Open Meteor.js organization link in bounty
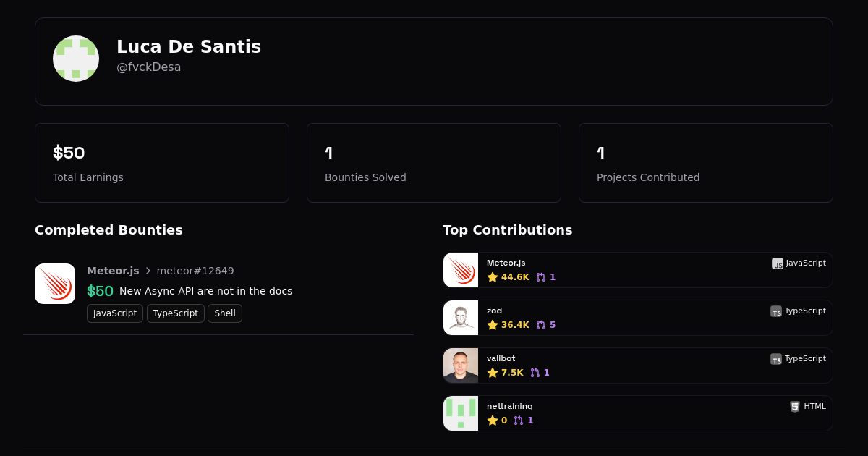 pos(113,271)
